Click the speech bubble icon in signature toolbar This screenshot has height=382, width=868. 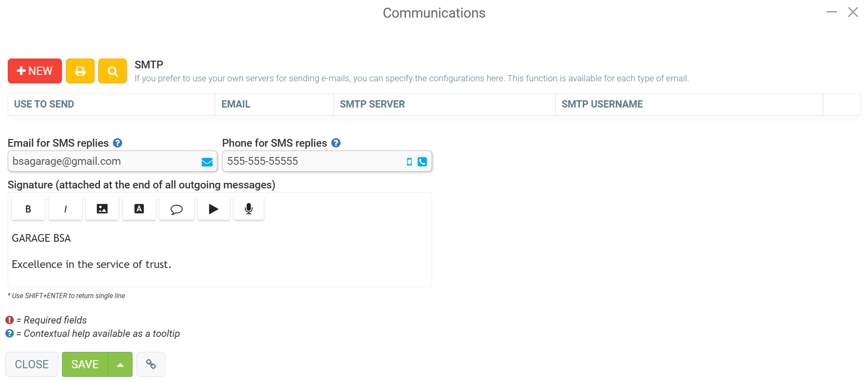coord(176,208)
